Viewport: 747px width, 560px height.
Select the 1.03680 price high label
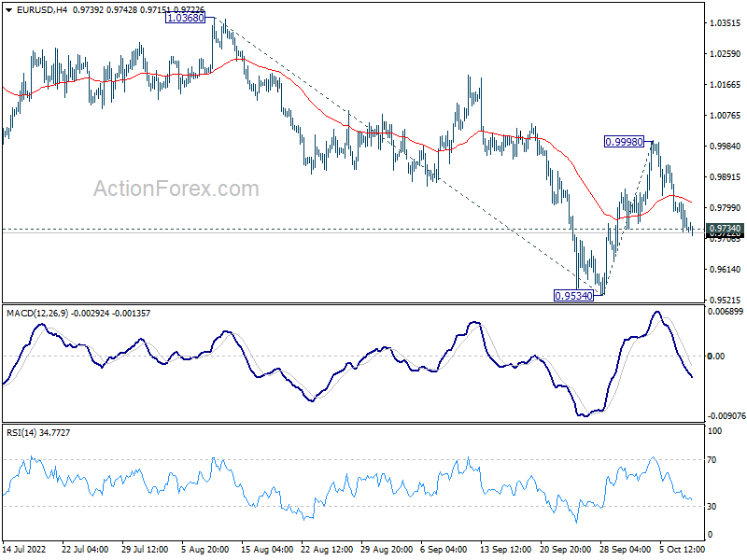[x=185, y=18]
